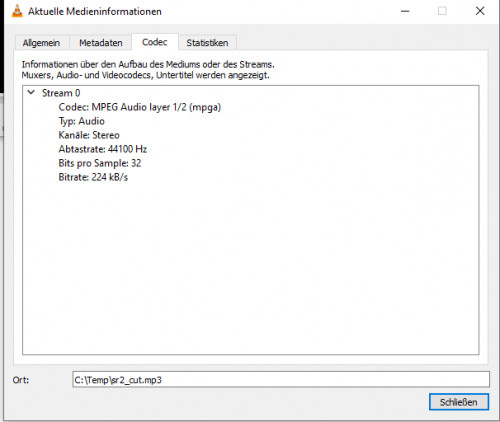Open the Metadaten tab

pos(101,43)
